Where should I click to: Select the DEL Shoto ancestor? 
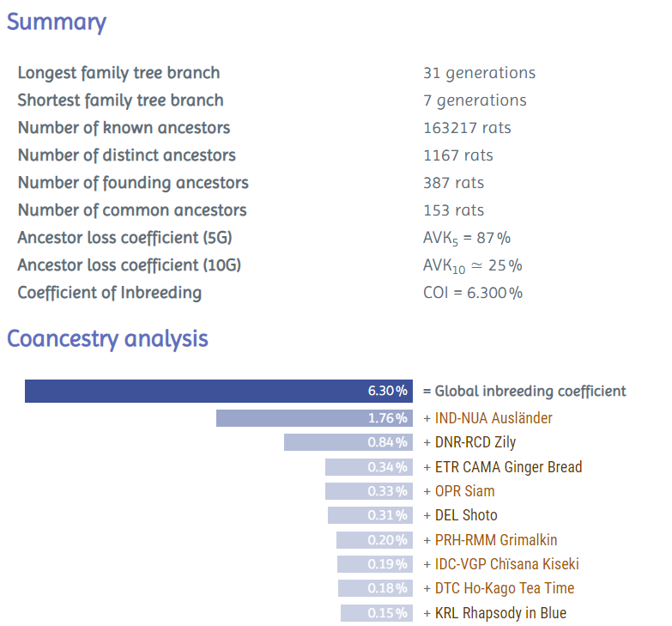coord(466,515)
